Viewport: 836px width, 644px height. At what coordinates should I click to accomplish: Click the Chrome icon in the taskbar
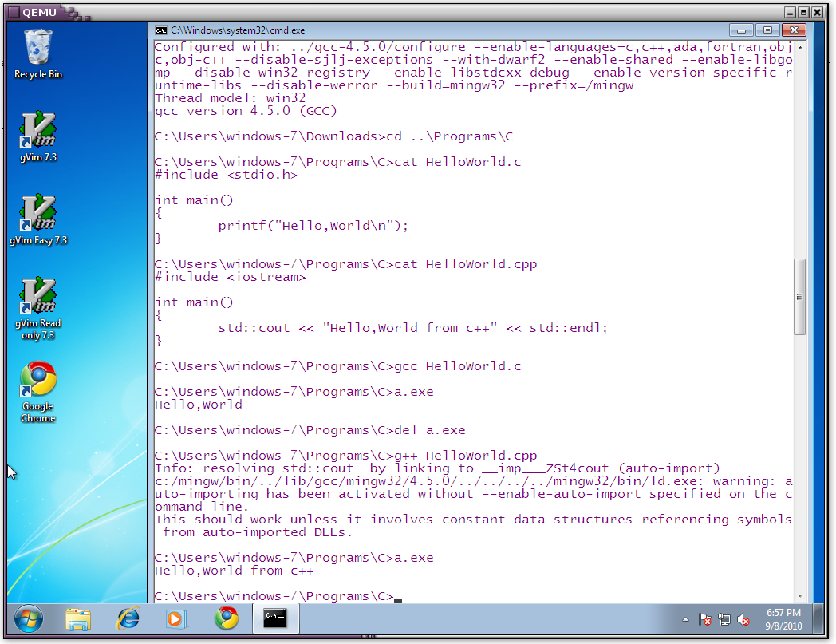click(x=226, y=618)
